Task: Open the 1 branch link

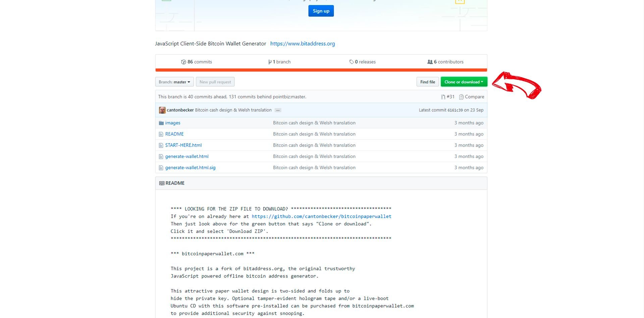Action: (282, 62)
